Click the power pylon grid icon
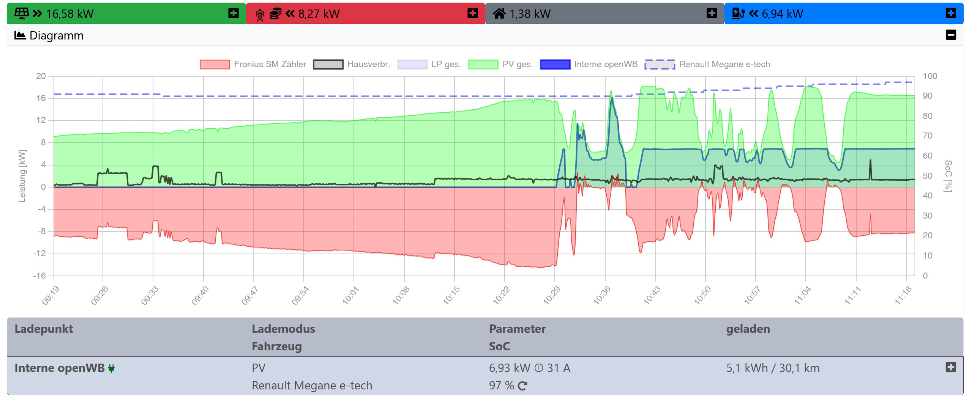 click(260, 14)
